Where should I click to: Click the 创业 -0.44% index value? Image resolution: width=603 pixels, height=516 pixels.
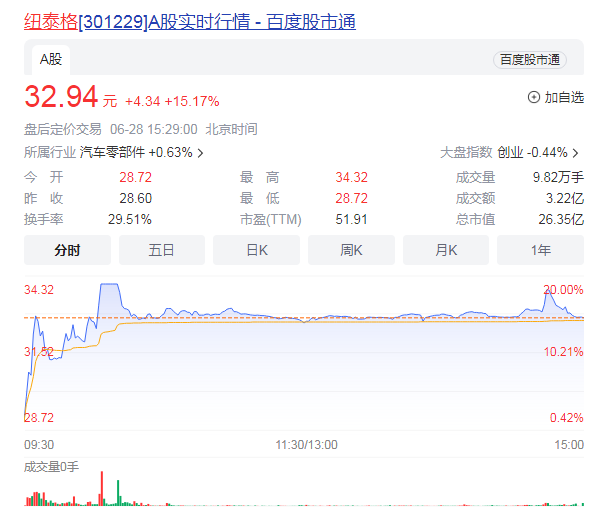533,153
